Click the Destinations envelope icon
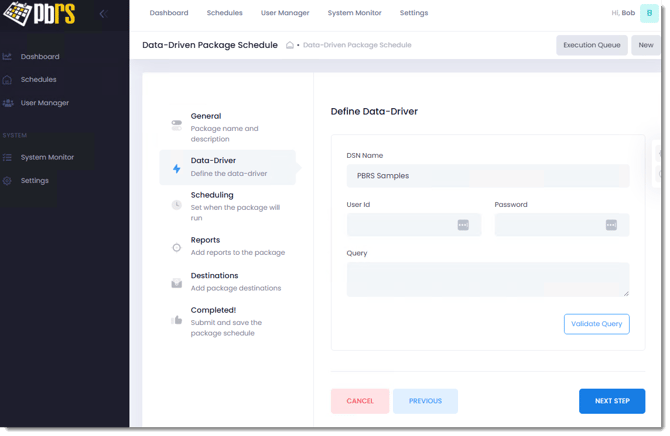 [176, 283]
